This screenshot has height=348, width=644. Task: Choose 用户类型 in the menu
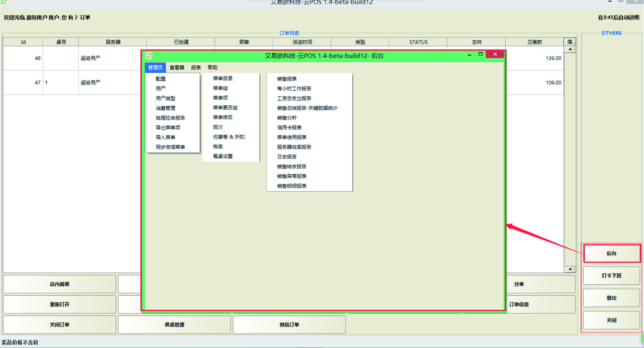tap(165, 98)
